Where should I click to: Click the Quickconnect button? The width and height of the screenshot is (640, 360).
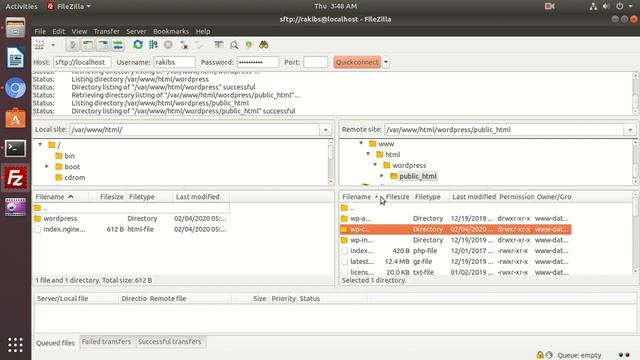click(x=357, y=62)
